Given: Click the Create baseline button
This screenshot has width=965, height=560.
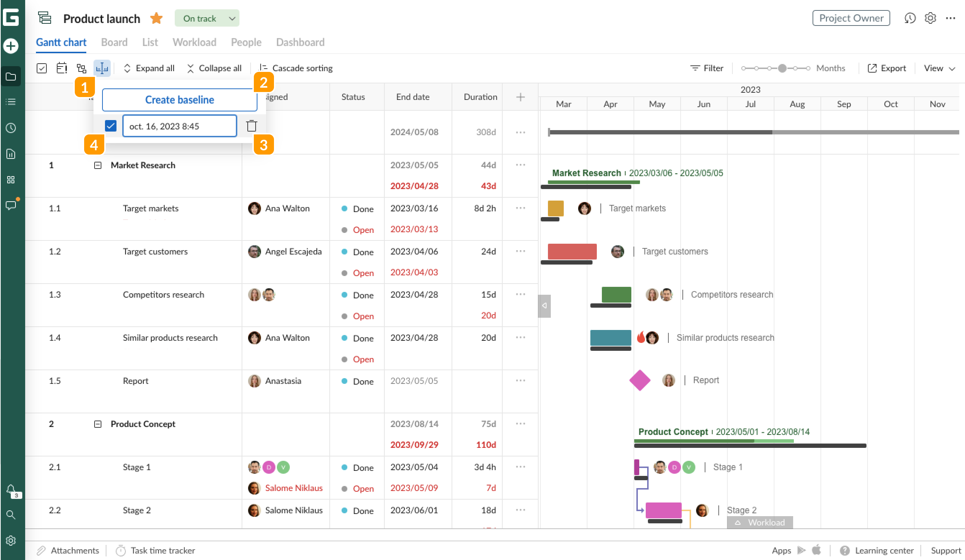Looking at the screenshot, I should point(179,100).
